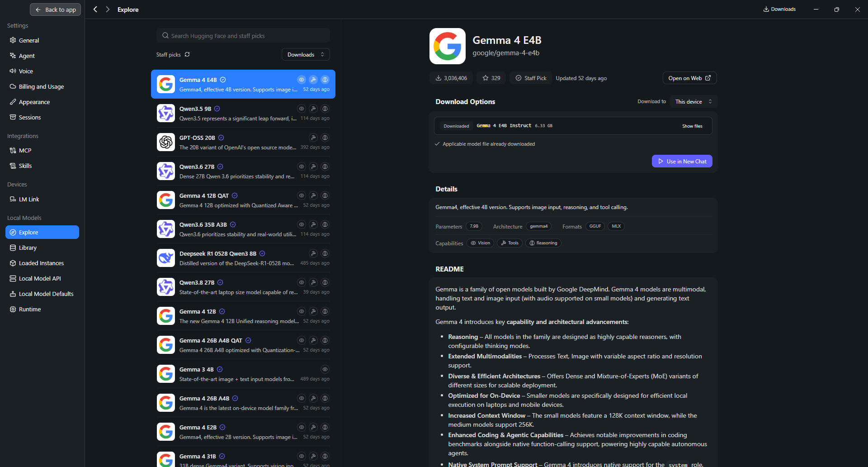
Task: Expand Show files for Gemma 4 E4B Instruct
Action: [x=692, y=126]
